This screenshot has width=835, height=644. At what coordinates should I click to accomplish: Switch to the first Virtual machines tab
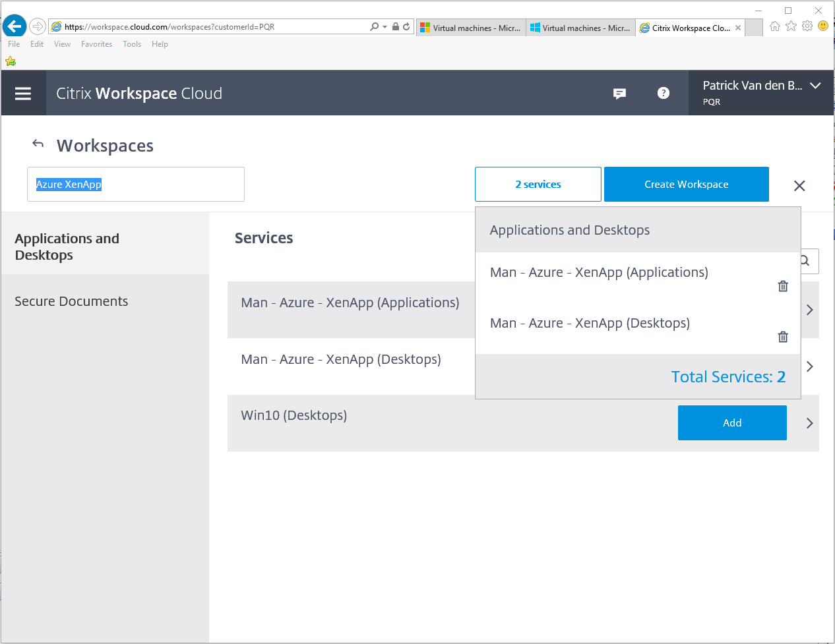pyautogui.click(x=471, y=28)
